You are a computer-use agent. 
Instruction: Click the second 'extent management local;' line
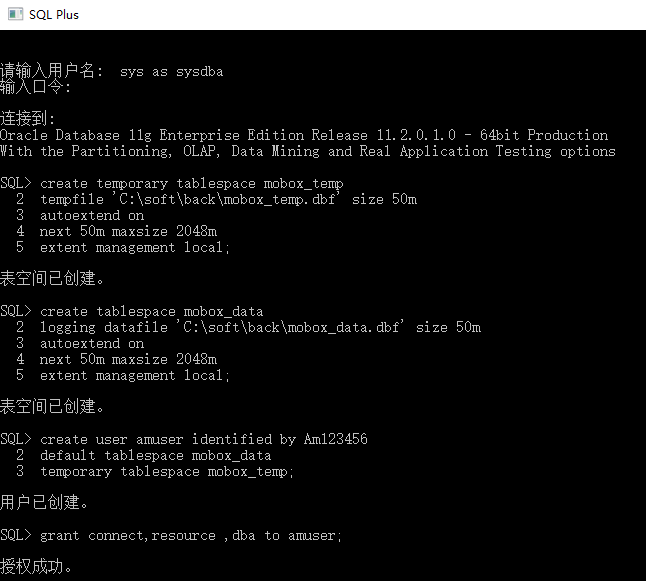pyautogui.click(x=135, y=375)
